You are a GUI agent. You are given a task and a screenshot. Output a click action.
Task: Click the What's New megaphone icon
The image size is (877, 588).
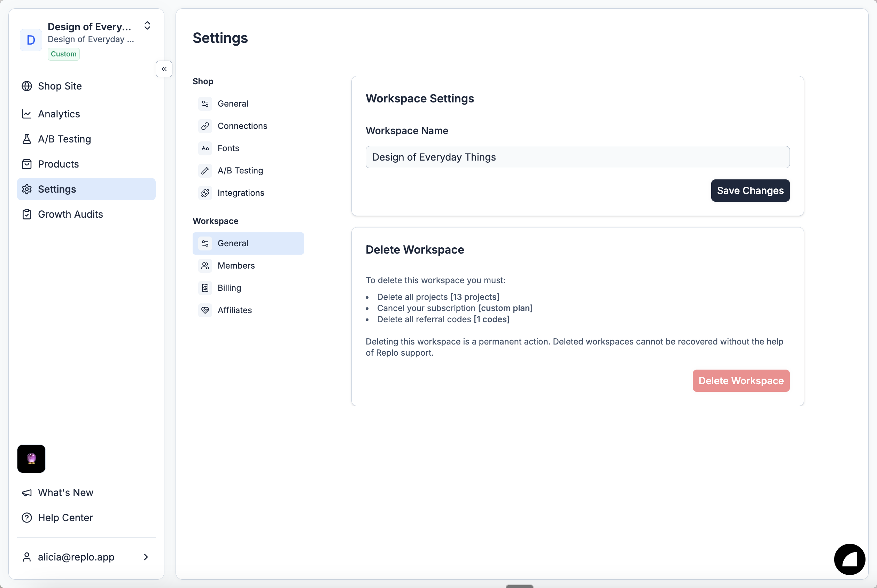(26, 493)
